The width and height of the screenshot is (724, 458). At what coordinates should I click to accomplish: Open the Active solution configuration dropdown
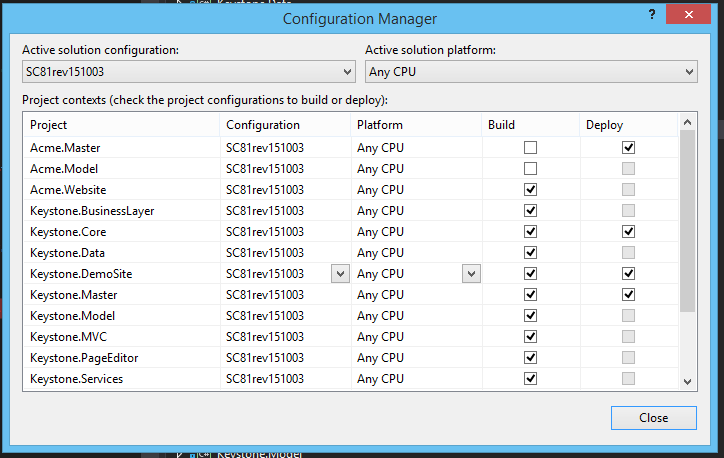pos(188,72)
